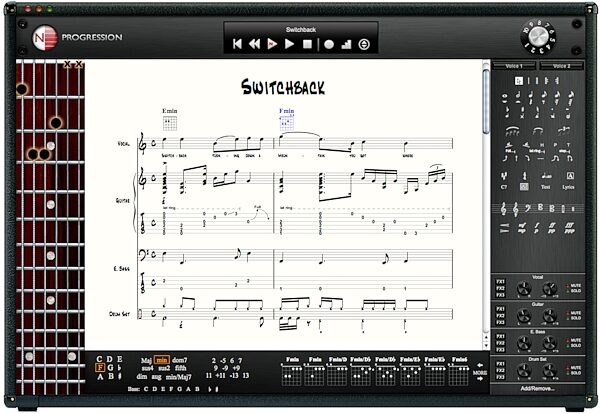Mute the Guitar track
Screen dimensions: 600x414
[574, 313]
